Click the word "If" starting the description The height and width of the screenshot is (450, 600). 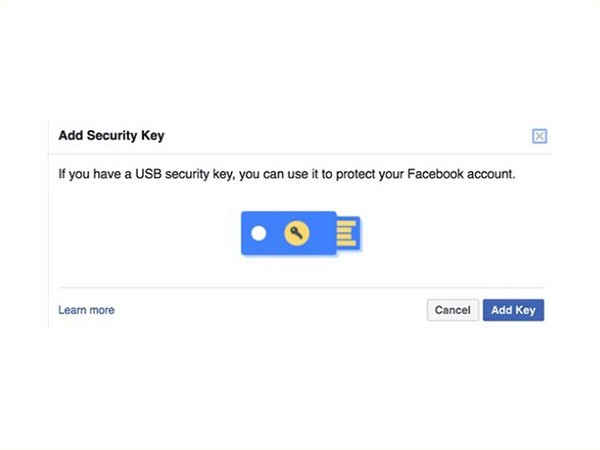(63, 175)
